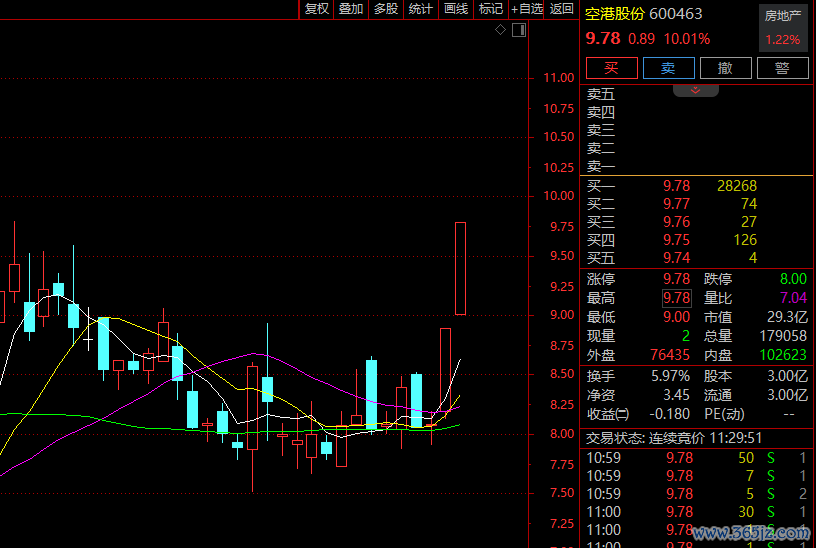Image resolution: width=816 pixels, height=548 pixels.
Task: Click the sector change 1.22%
Action: pos(783,40)
